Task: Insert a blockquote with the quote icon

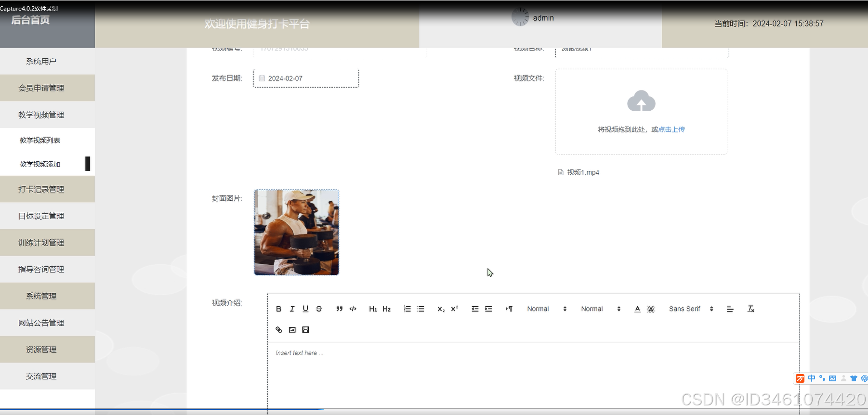Action: pos(339,309)
